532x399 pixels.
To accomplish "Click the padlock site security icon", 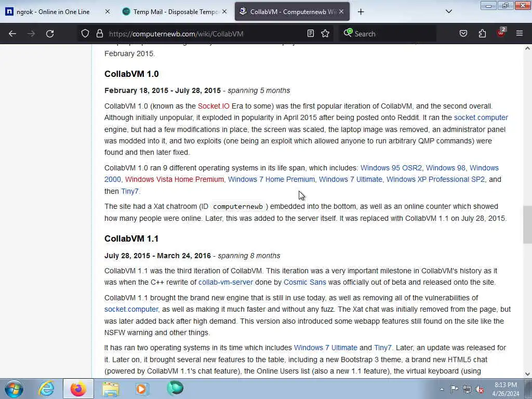I will [x=99, y=33].
